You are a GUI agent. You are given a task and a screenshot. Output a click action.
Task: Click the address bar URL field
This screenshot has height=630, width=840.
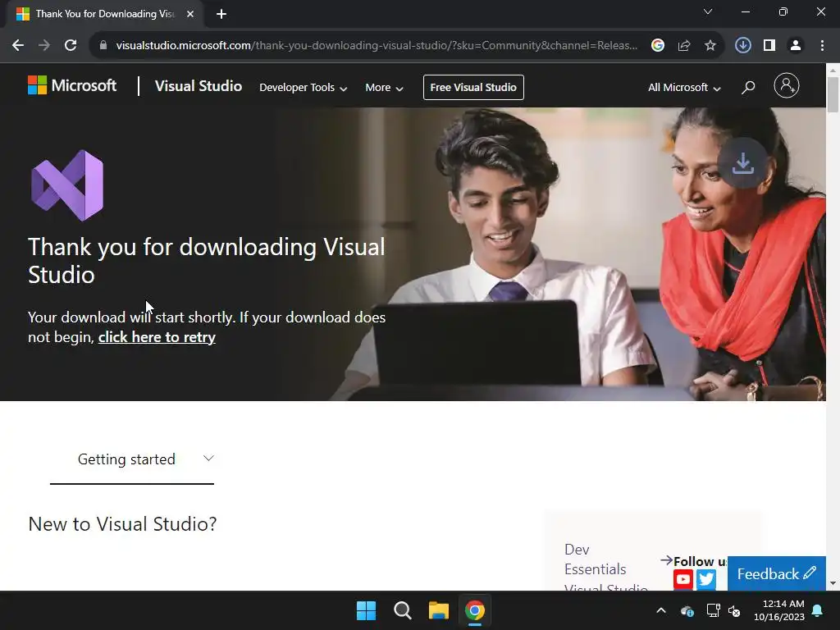(377, 46)
